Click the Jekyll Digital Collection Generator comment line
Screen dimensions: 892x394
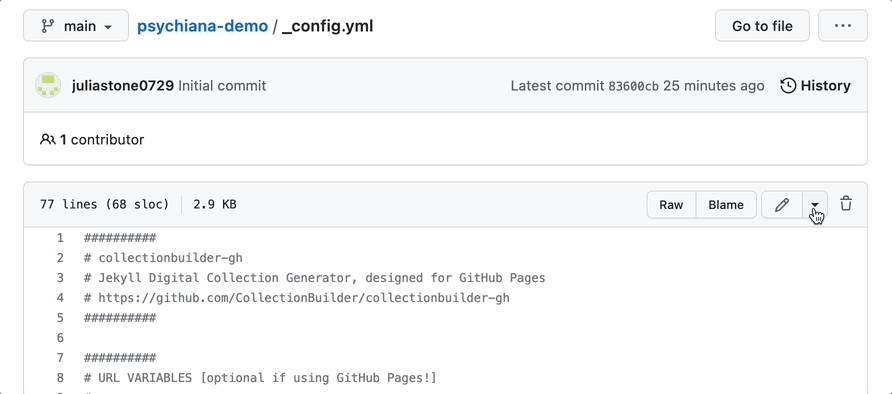[315, 278]
